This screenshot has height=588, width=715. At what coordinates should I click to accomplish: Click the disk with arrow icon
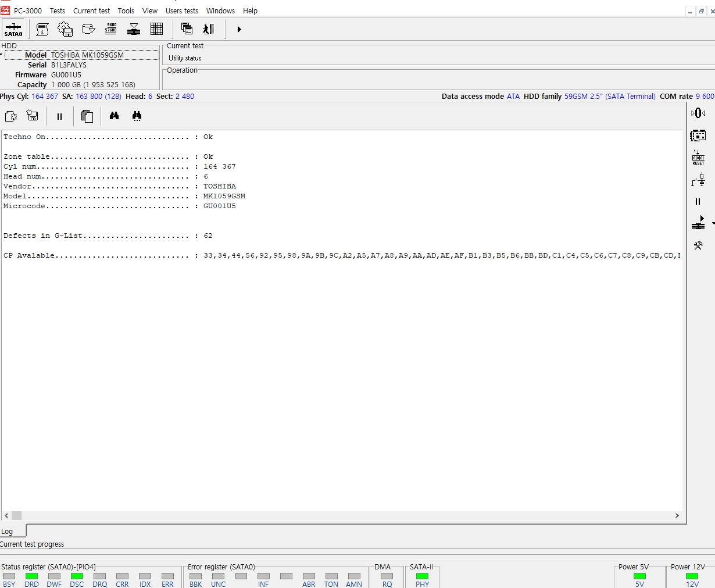pos(88,29)
